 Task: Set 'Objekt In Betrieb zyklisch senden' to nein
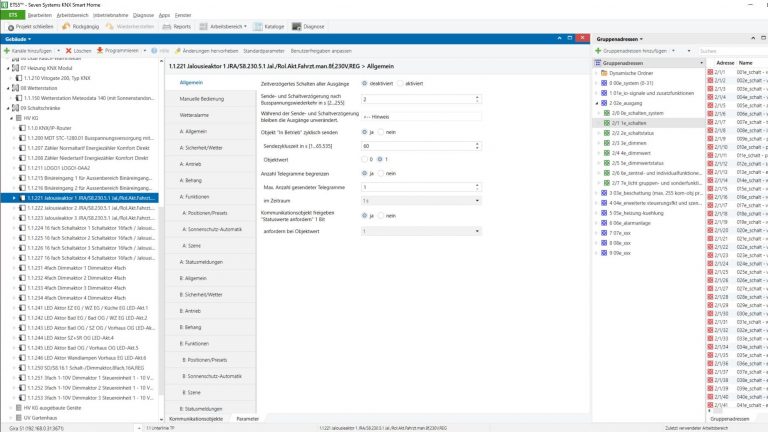(381, 132)
